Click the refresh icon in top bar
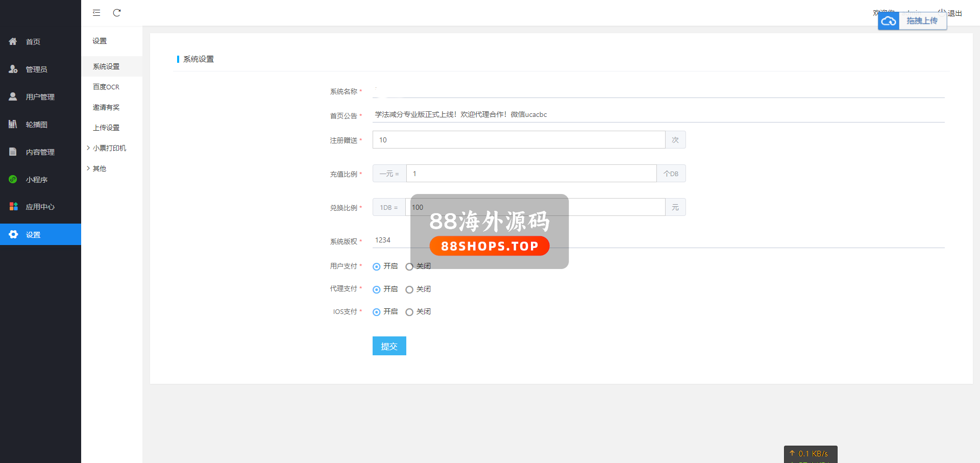 tap(117, 13)
